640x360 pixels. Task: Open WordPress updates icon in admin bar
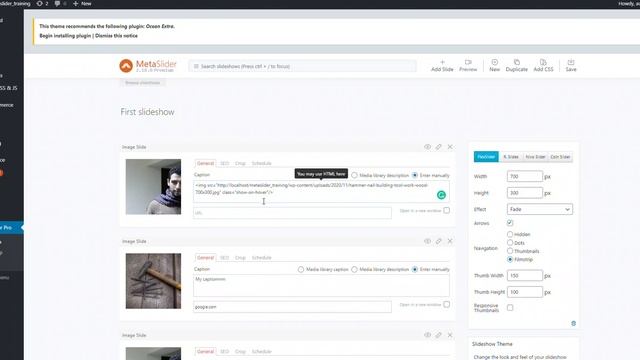[39, 4]
